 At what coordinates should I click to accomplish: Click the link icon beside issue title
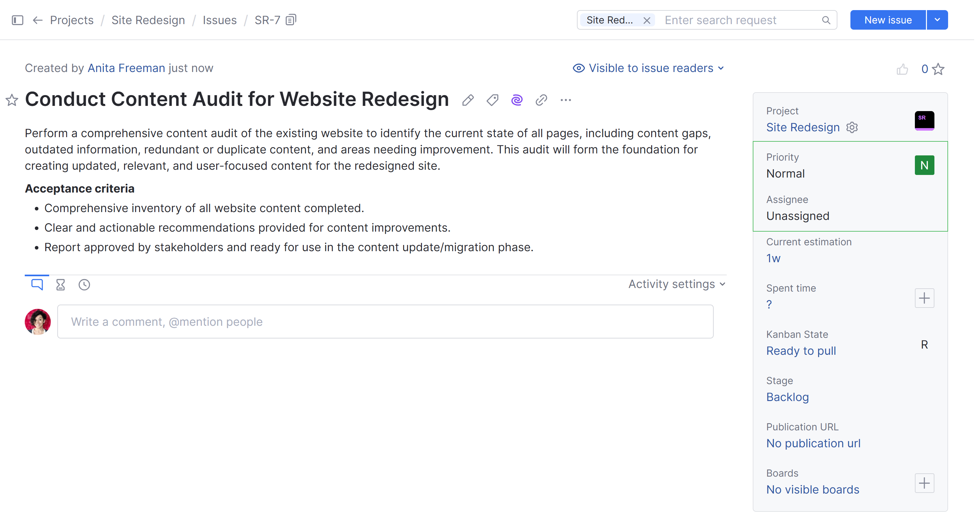(541, 100)
